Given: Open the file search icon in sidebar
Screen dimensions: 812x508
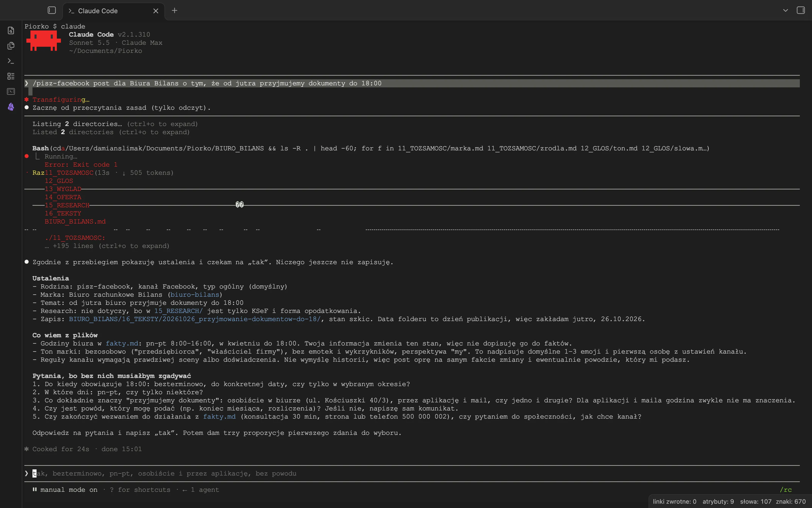Looking at the screenshot, I should [11, 30].
